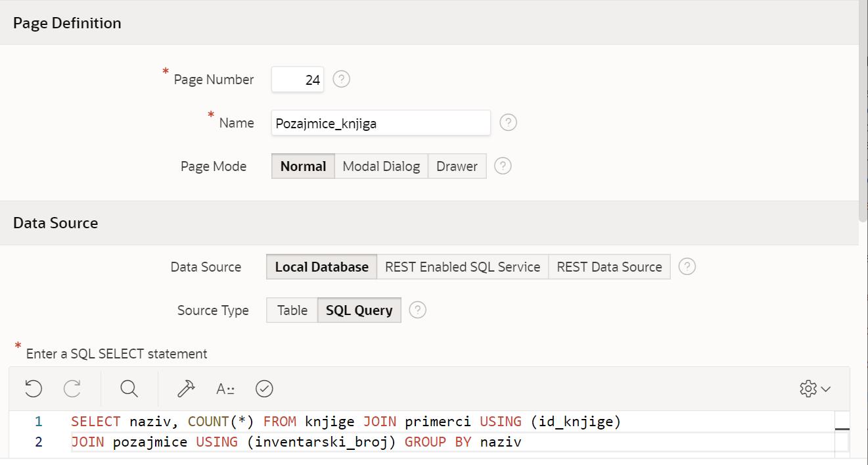Click the Redo icon in SQL editor

click(72, 389)
